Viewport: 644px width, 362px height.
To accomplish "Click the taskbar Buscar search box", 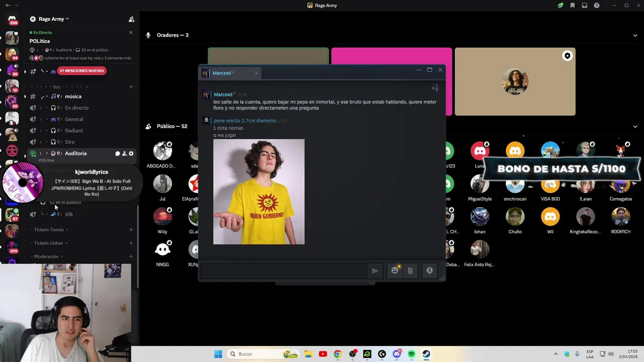I will tap(264, 354).
